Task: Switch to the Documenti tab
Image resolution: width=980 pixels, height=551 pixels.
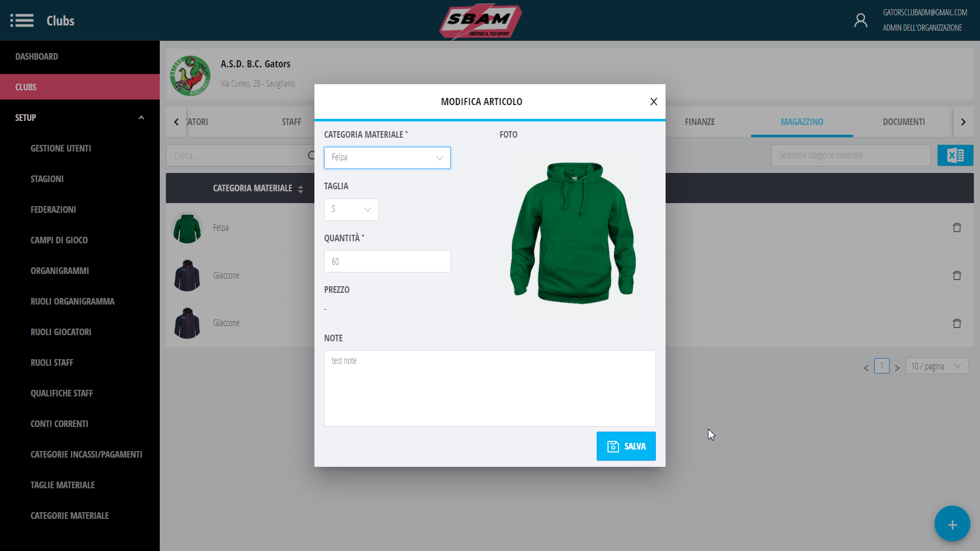Action: click(903, 122)
